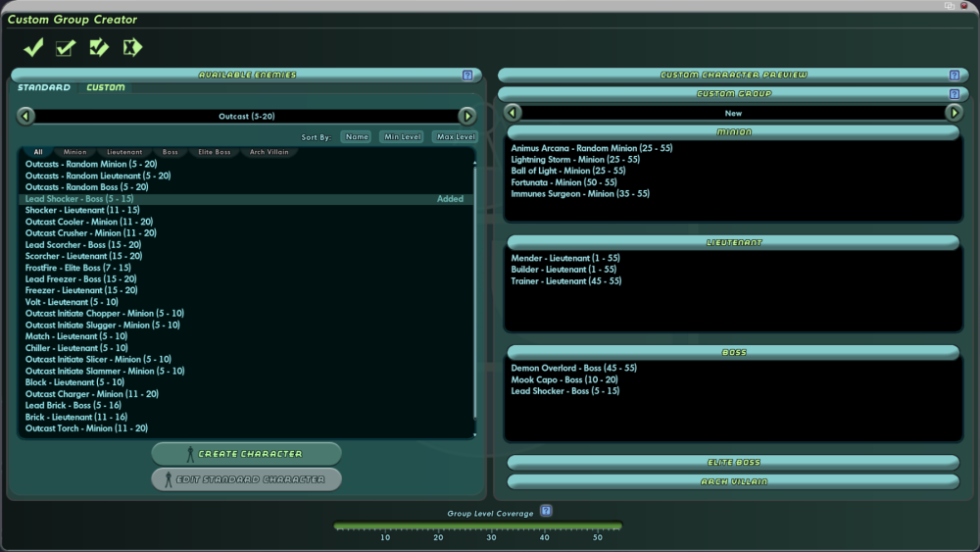Sort enemies by Max Level

pos(456,137)
